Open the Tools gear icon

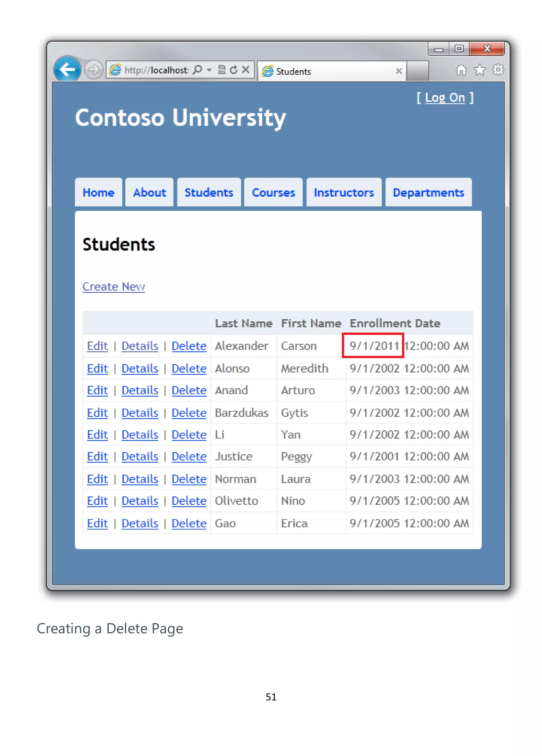(498, 70)
